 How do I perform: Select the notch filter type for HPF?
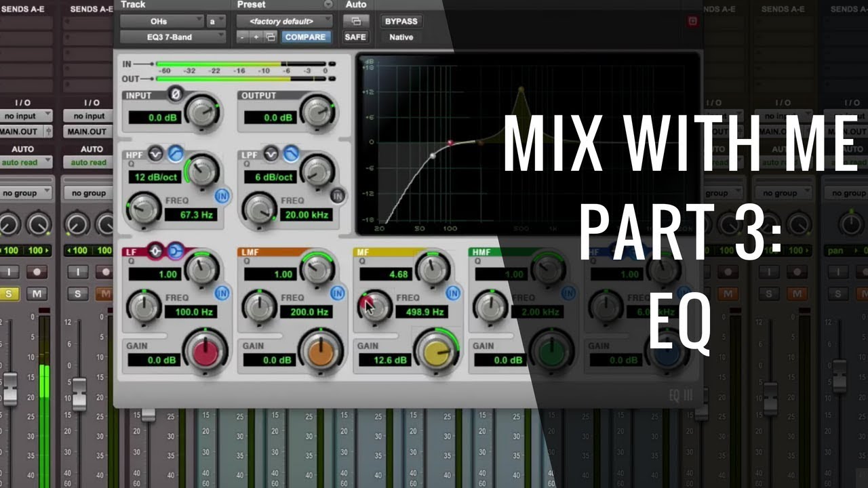(155, 154)
